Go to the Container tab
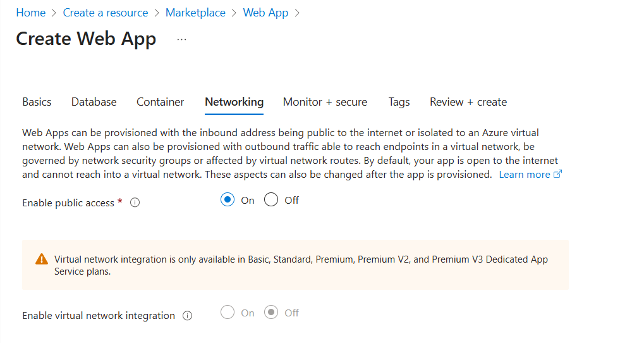 (160, 102)
